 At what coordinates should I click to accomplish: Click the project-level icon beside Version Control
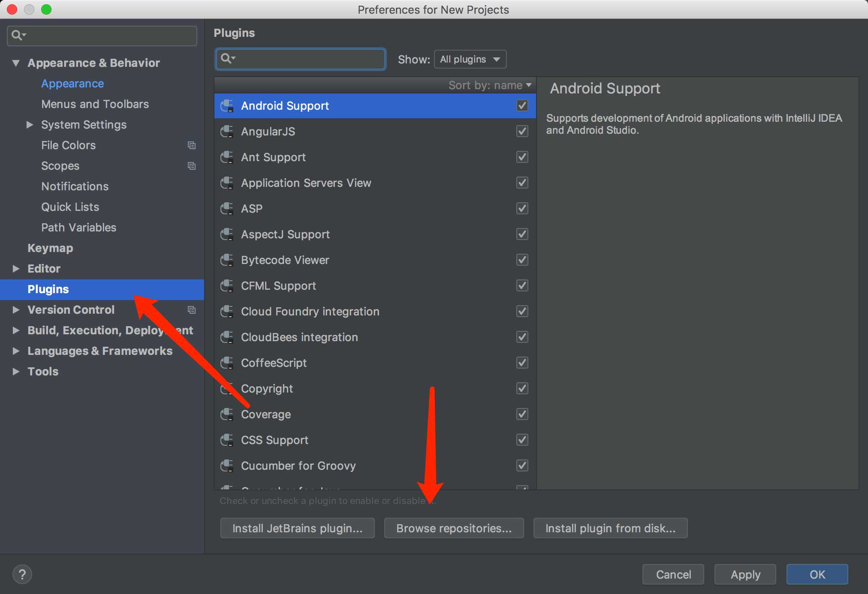point(192,310)
